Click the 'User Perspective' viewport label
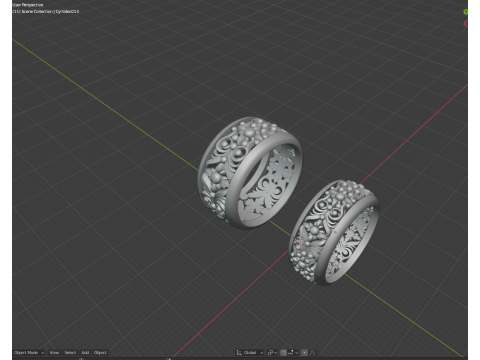Image resolution: width=480 pixels, height=360 pixels. [x=28, y=5]
